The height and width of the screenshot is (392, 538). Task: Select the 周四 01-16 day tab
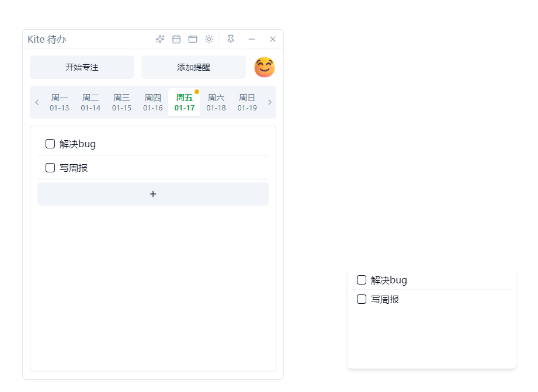[x=153, y=102]
